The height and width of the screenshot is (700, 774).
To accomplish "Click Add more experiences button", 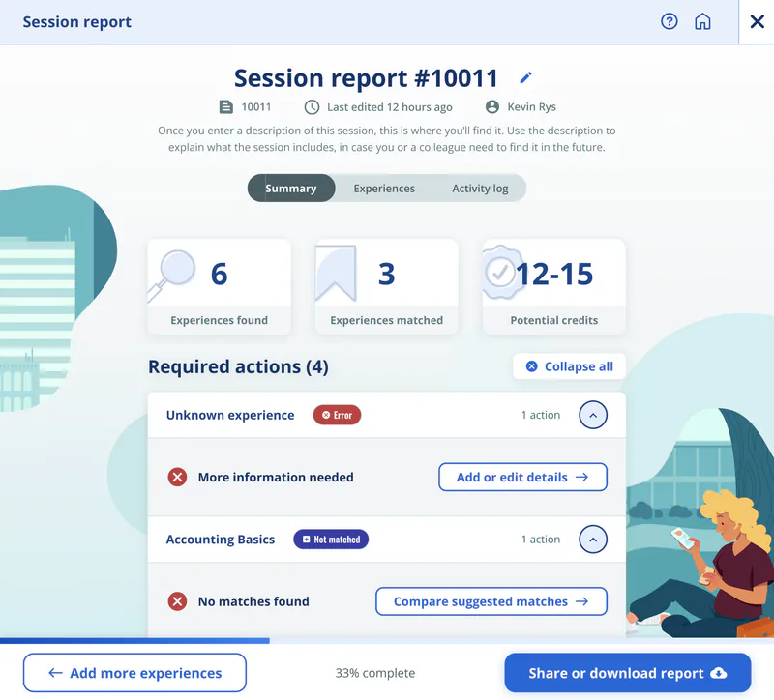I will pos(134,673).
